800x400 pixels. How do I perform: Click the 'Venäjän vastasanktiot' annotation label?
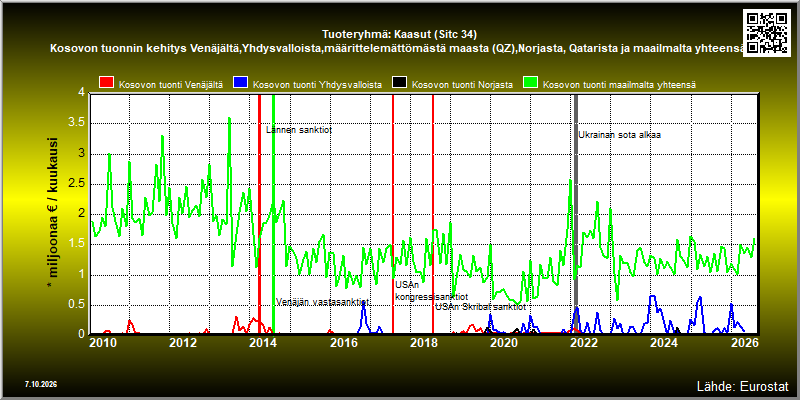point(322,302)
